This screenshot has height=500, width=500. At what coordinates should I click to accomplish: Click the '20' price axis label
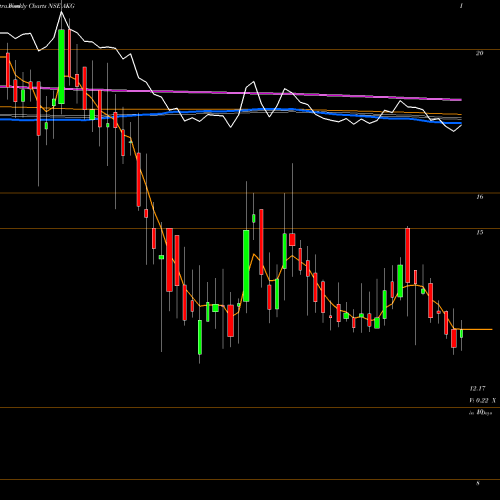tap(479, 53)
